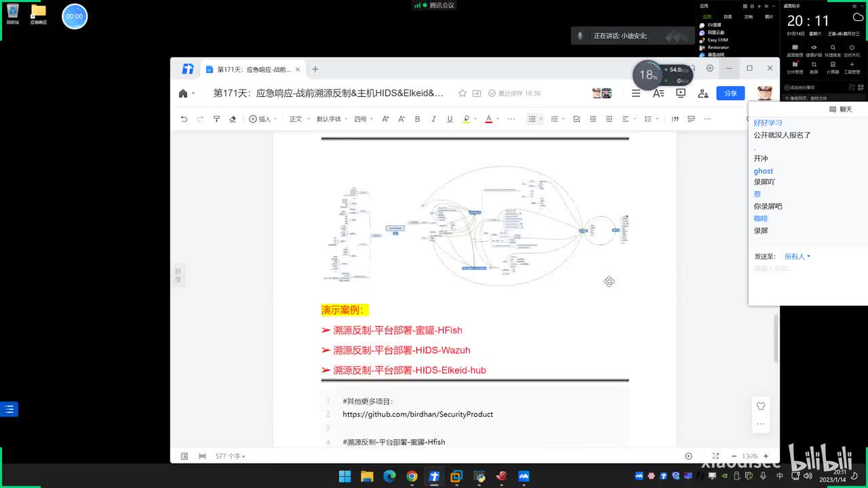Screen dimensions: 868x488
Task: Open the font color dropdown arrow
Action: click(x=497, y=119)
